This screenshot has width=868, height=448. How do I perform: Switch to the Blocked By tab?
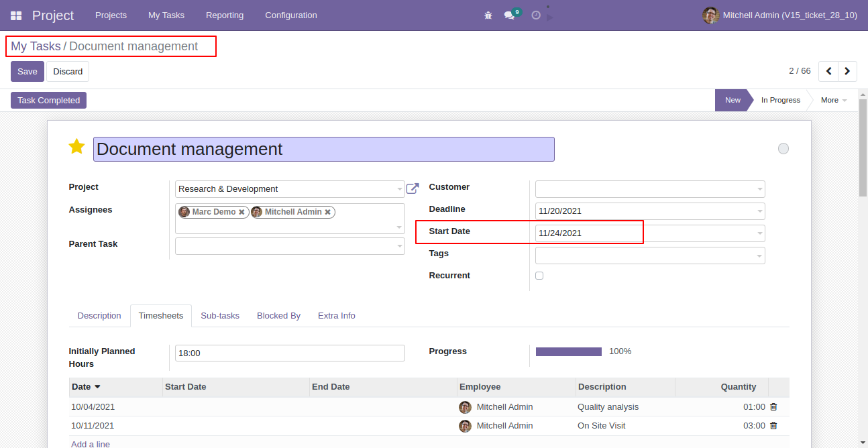[278, 316]
